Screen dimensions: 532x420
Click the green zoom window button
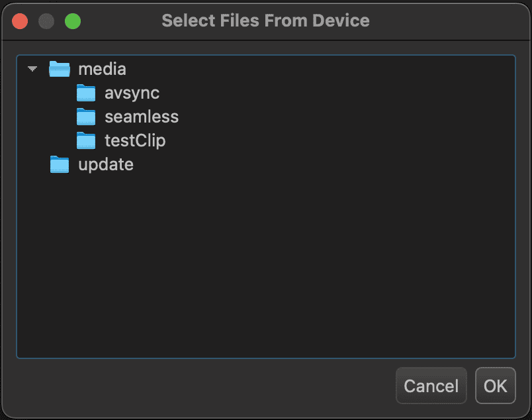point(73,21)
